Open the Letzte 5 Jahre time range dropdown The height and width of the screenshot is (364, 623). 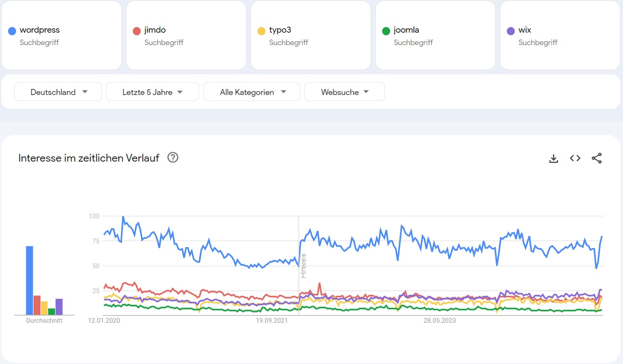153,92
